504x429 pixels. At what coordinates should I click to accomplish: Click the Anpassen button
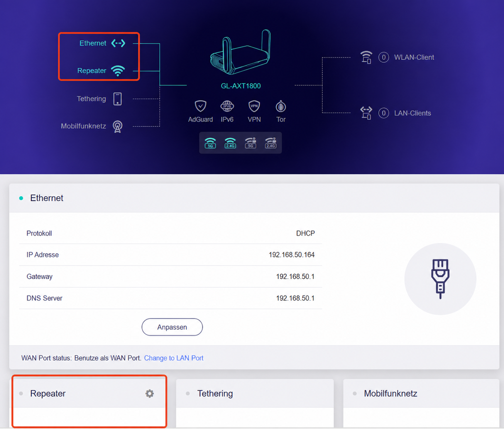172,327
